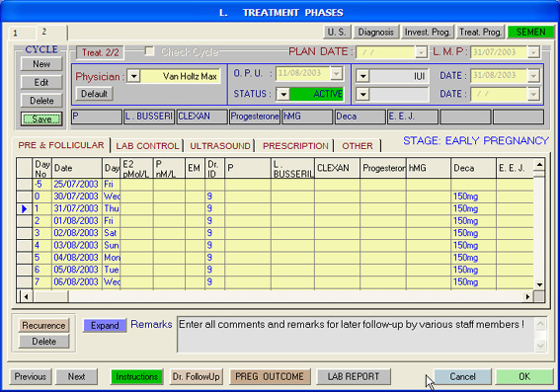Click the green SEMEN button
The width and height of the screenshot is (560, 392).
(x=530, y=33)
